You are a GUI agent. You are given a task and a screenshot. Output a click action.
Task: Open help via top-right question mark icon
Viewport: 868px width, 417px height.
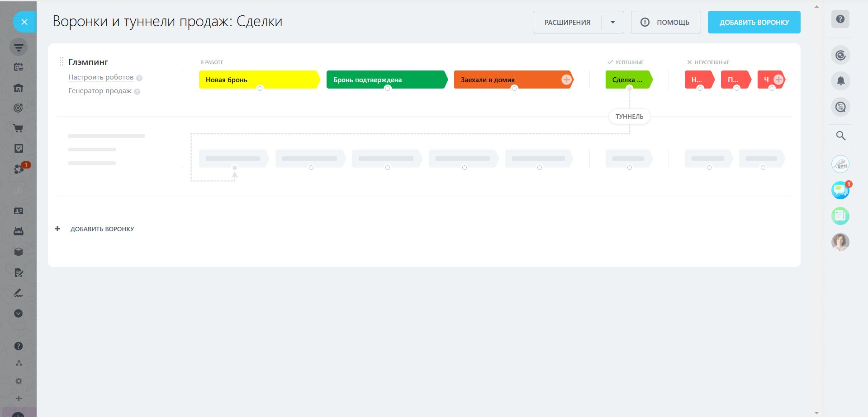pos(840,19)
